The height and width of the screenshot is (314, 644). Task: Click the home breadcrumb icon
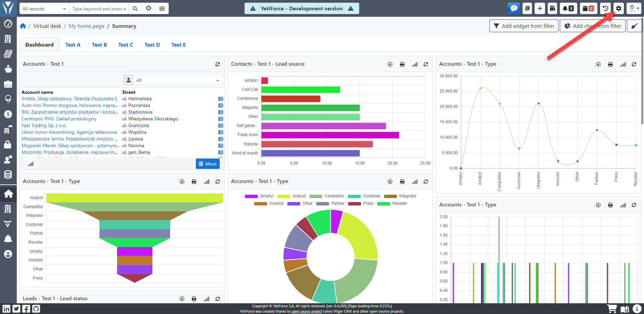click(x=23, y=26)
